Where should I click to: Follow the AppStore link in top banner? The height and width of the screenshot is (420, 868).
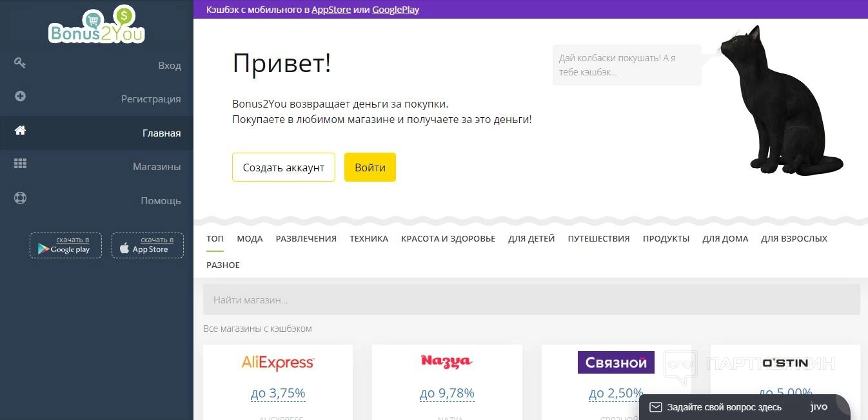[x=331, y=10]
